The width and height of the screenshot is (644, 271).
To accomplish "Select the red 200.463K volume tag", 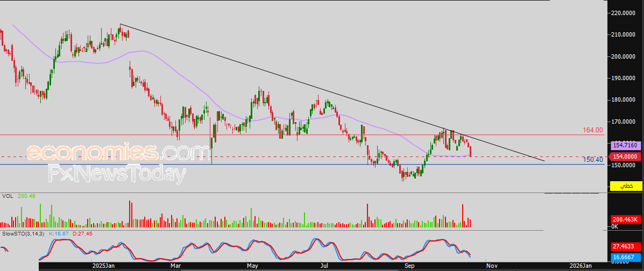I will click(x=627, y=219).
